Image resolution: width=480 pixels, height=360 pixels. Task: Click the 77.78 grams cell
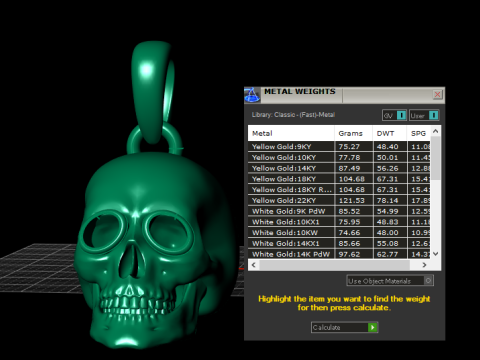click(353, 157)
